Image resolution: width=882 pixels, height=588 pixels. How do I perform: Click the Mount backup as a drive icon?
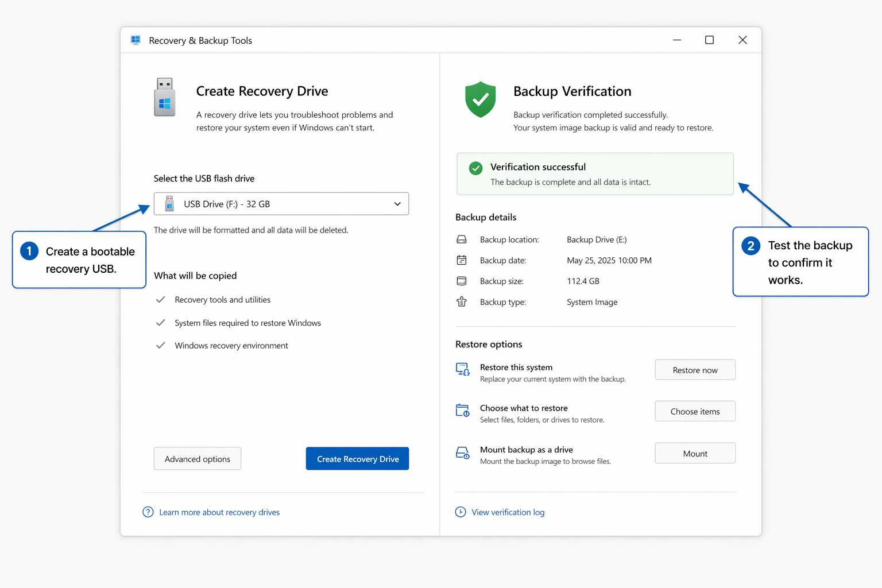point(463,453)
